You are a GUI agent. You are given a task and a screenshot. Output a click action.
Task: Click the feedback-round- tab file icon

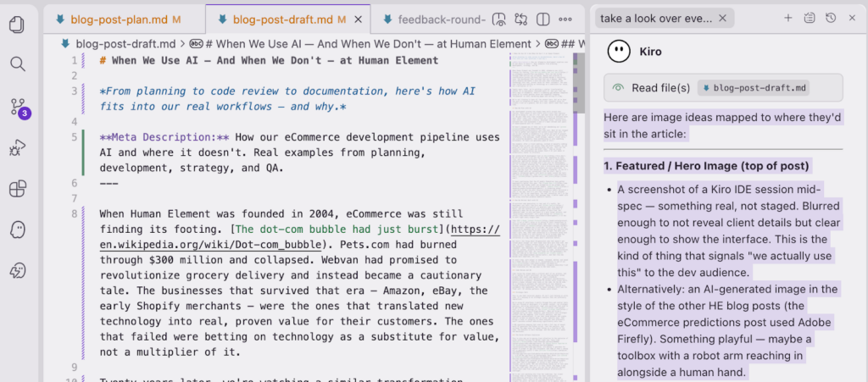tap(386, 19)
